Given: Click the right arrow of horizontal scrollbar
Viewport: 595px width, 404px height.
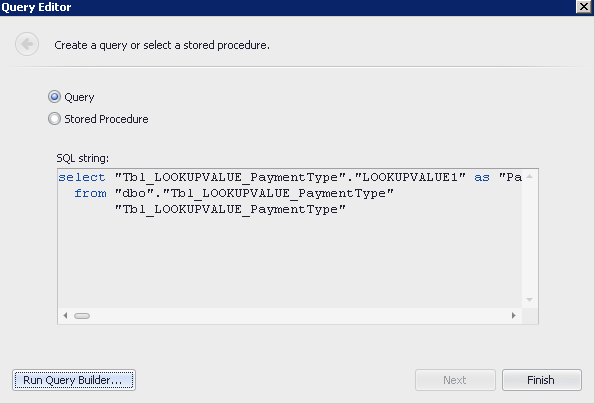Looking at the screenshot, I should pyautogui.click(x=513, y=316).
